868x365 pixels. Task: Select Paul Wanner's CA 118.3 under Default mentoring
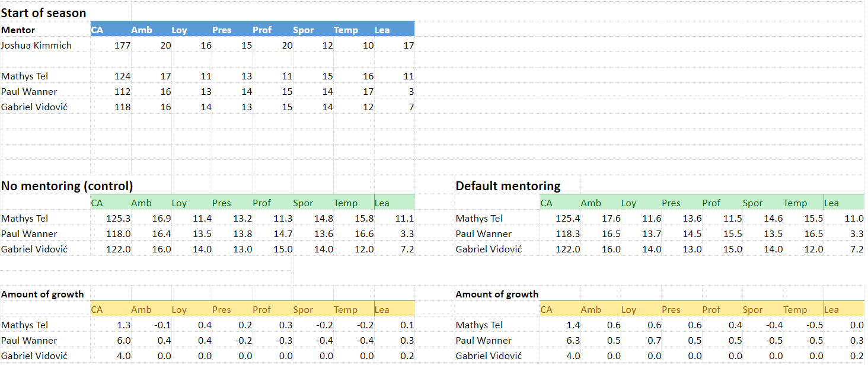click(568, 234)
